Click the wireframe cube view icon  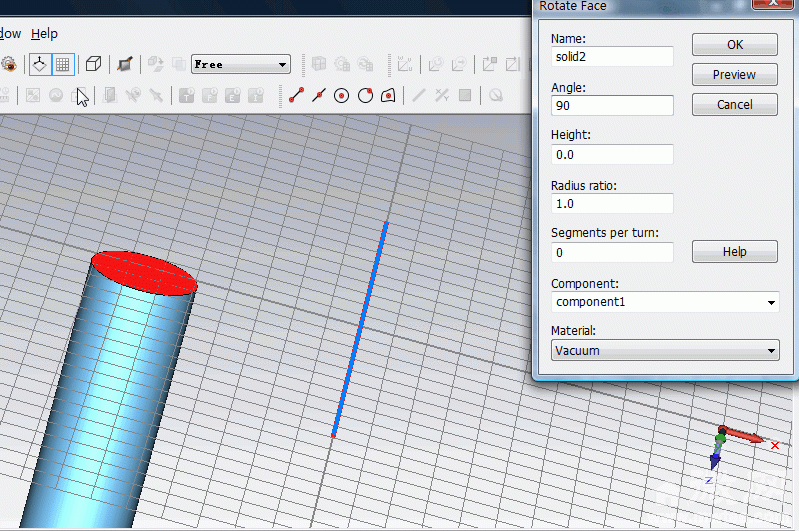pyautogui.click(x=93, y=64)
